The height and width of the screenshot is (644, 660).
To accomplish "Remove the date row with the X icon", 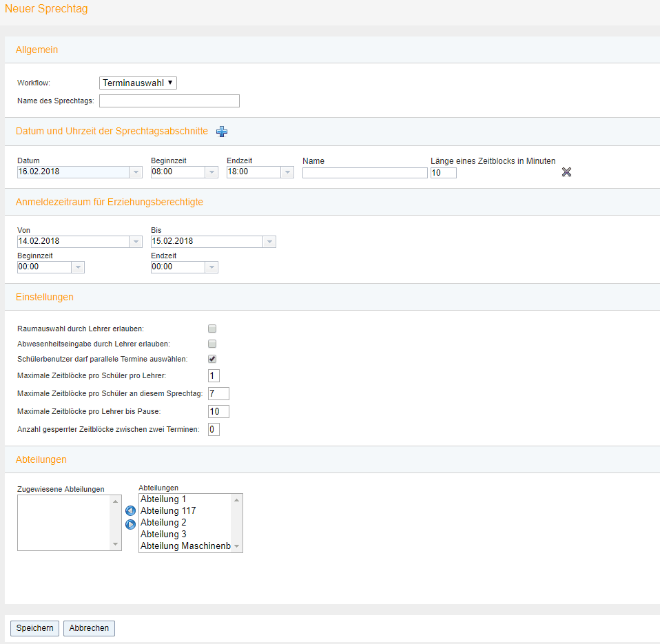I will (x=566, y=172).
